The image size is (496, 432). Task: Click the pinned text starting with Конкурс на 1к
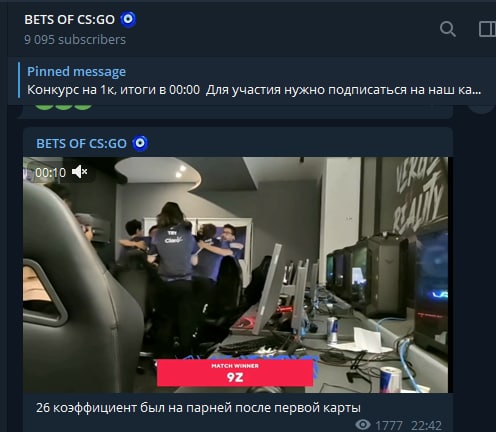(254, 90)
